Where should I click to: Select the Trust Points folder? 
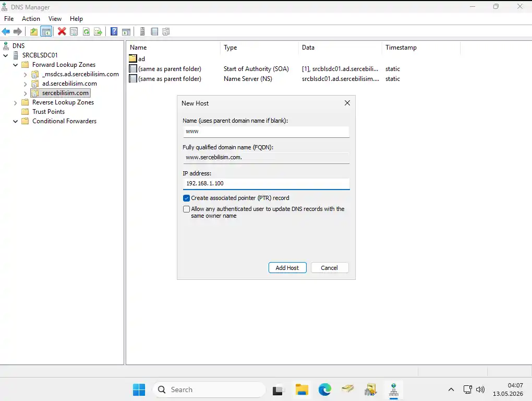[48, 112]
